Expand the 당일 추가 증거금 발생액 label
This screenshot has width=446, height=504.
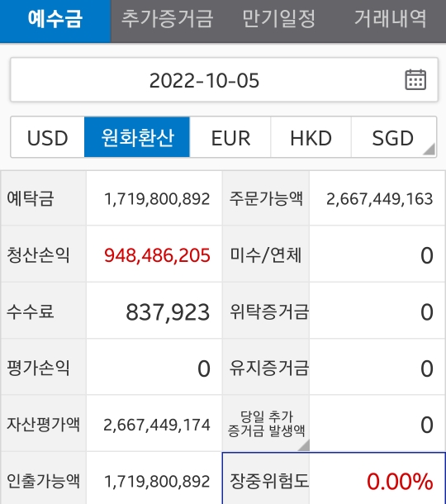266,423
